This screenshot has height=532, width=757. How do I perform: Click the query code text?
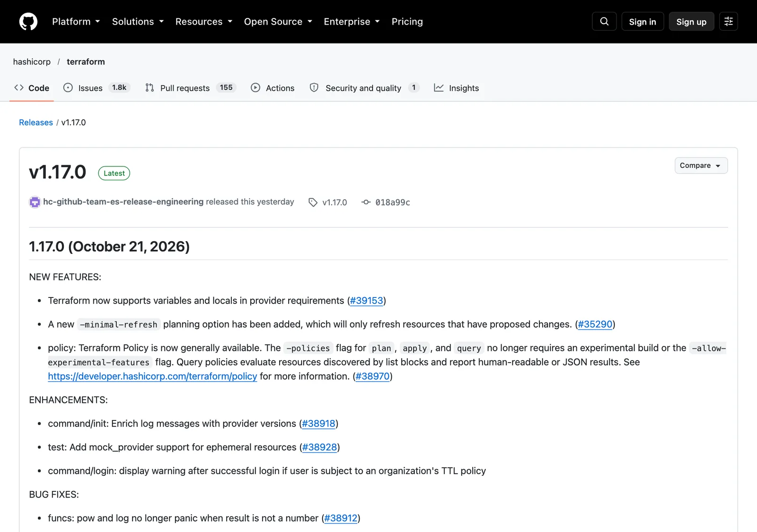[x=469, y=349]
